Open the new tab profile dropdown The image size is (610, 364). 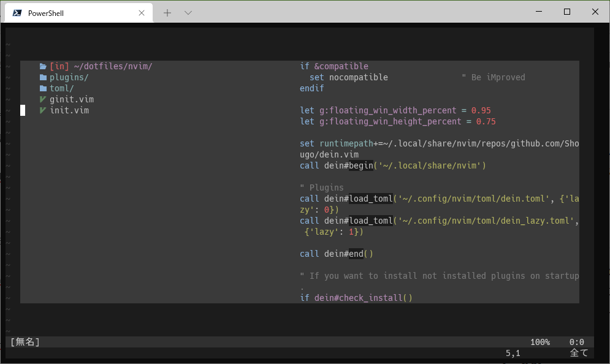[188, 13]
